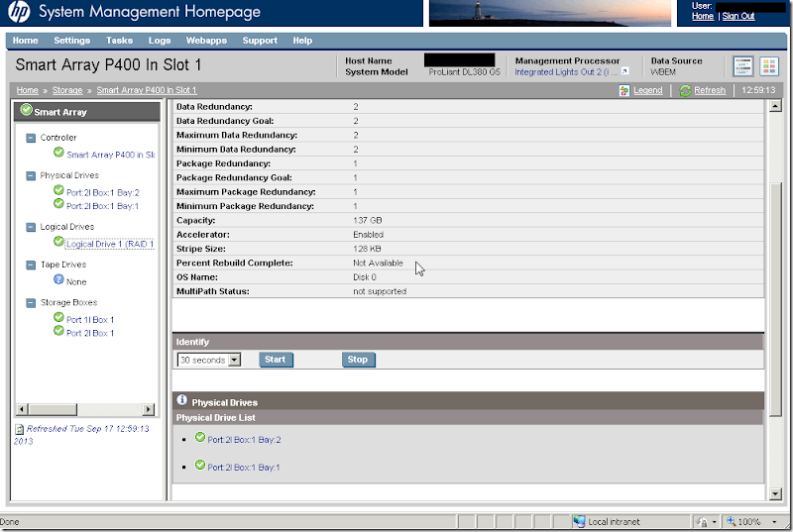
Task: Click Smart Array P400 In Slot 1 breadcrumb link
Action: [147, 90]
